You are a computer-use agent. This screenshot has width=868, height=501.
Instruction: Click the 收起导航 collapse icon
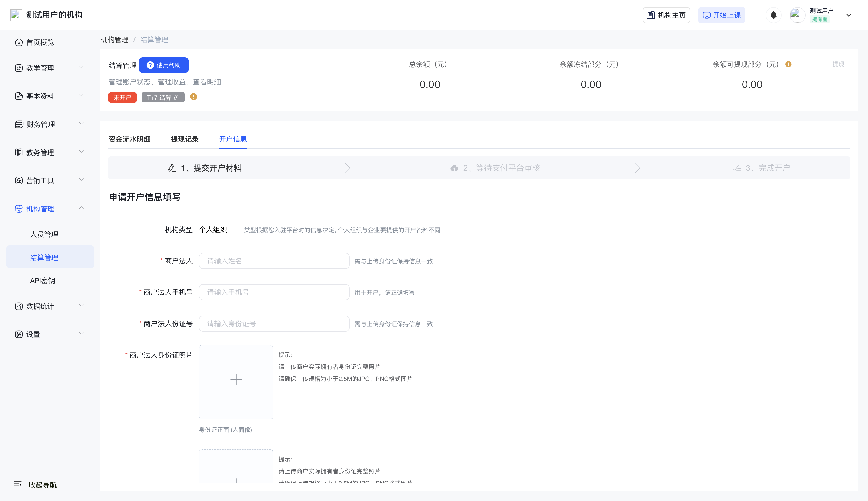point(18,485)
